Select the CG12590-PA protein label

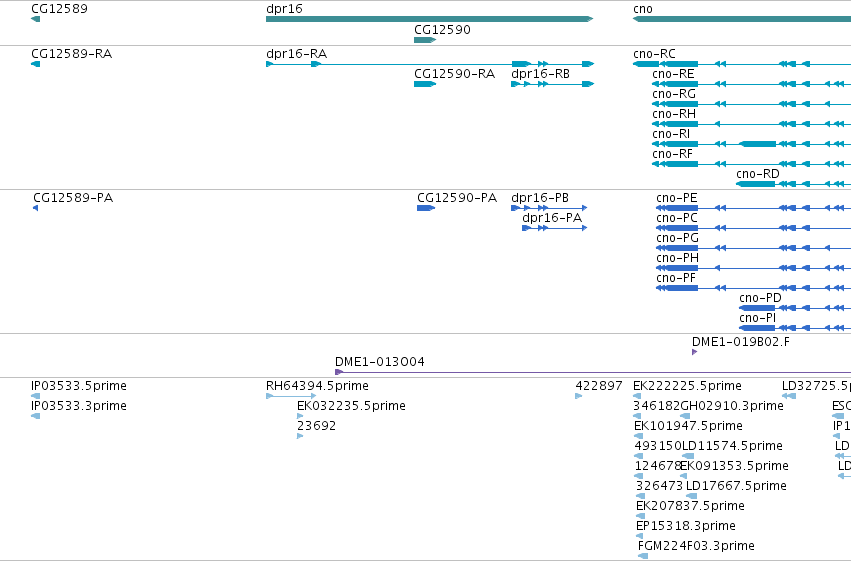tap(457, 197)
